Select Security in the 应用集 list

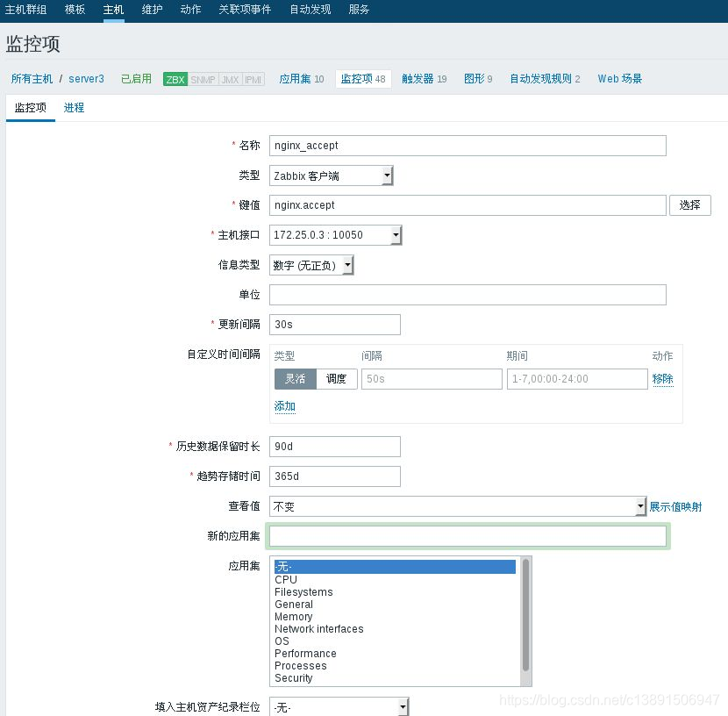[x=395, y=678]
